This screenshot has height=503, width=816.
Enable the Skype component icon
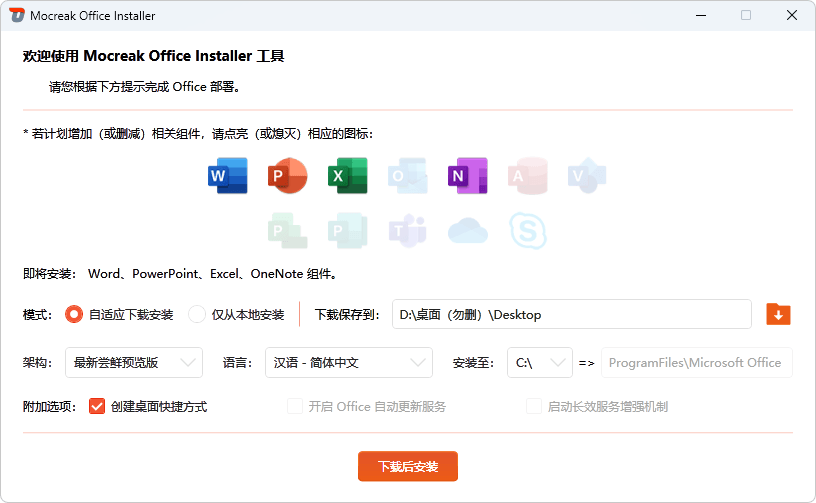(x=528, y=230)
